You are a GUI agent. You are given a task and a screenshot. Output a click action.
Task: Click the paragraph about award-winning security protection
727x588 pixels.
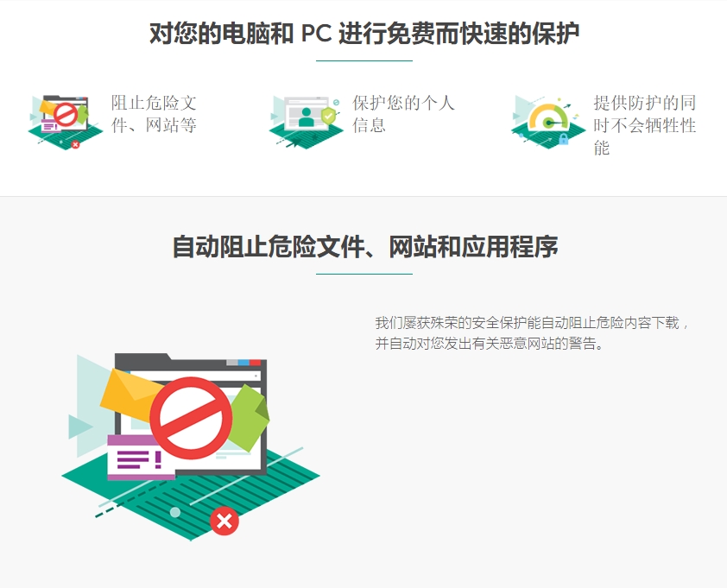point(532,333)
